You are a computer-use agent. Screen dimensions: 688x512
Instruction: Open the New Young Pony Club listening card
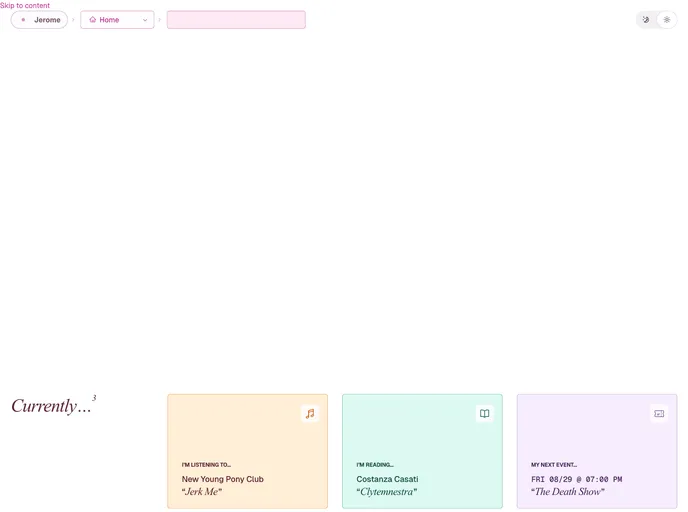click(247, 451)
